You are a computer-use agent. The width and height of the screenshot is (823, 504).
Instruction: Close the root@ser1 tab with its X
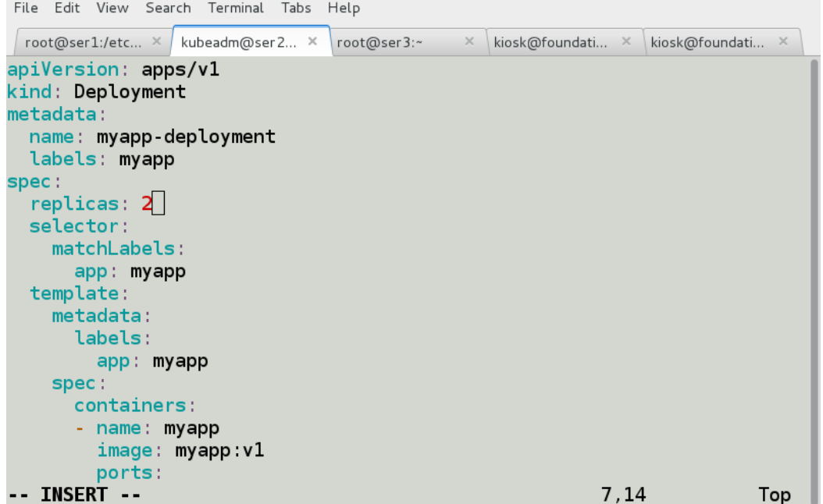(x=156, y=41)
